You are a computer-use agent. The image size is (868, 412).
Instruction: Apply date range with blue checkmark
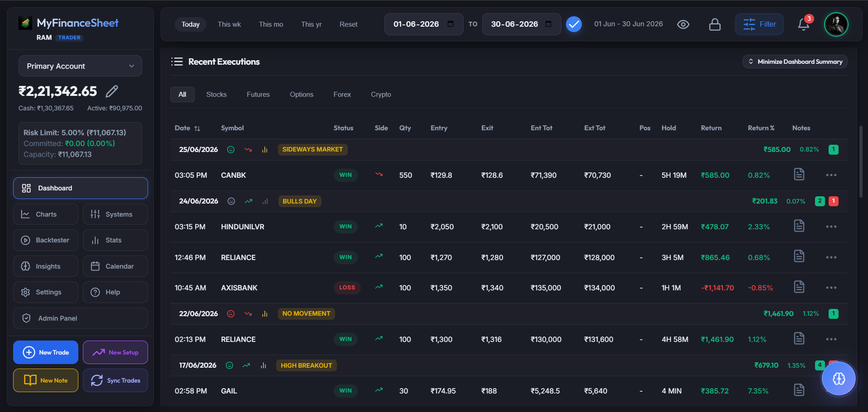[574, 24]
